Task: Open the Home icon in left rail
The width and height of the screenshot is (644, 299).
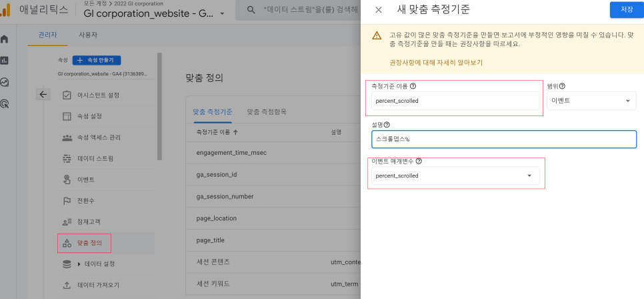Action: click(5, 39)
